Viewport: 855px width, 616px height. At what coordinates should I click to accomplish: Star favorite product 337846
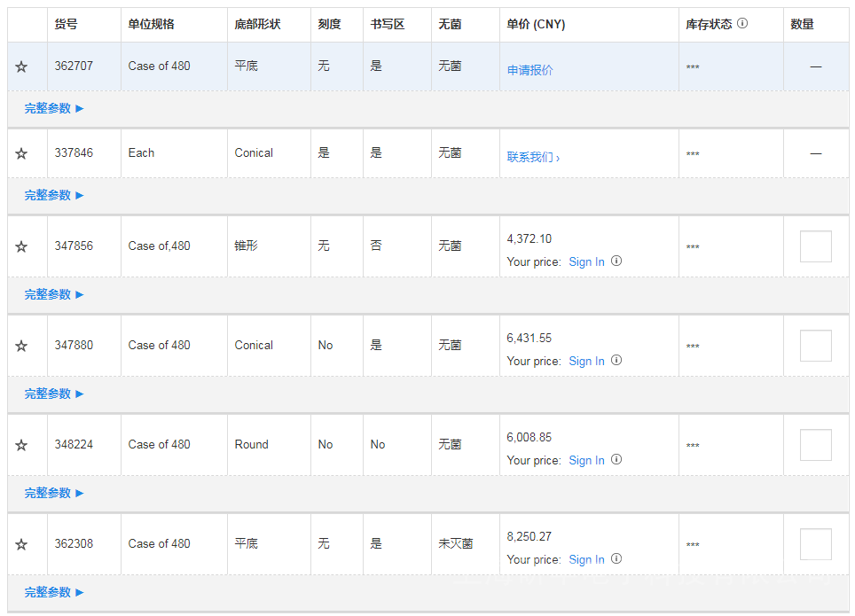(21, 153)
